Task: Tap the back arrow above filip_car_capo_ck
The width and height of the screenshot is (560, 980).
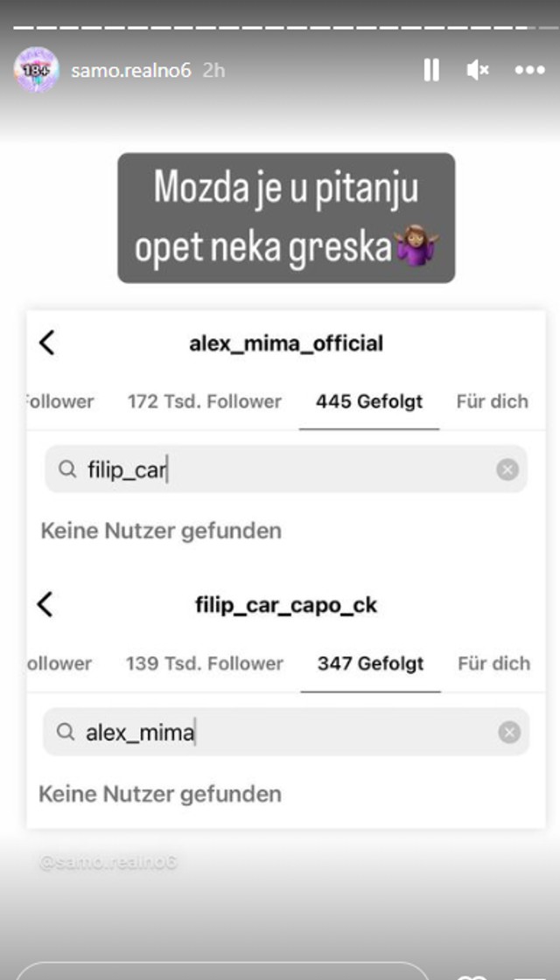Action: (45, 604)
